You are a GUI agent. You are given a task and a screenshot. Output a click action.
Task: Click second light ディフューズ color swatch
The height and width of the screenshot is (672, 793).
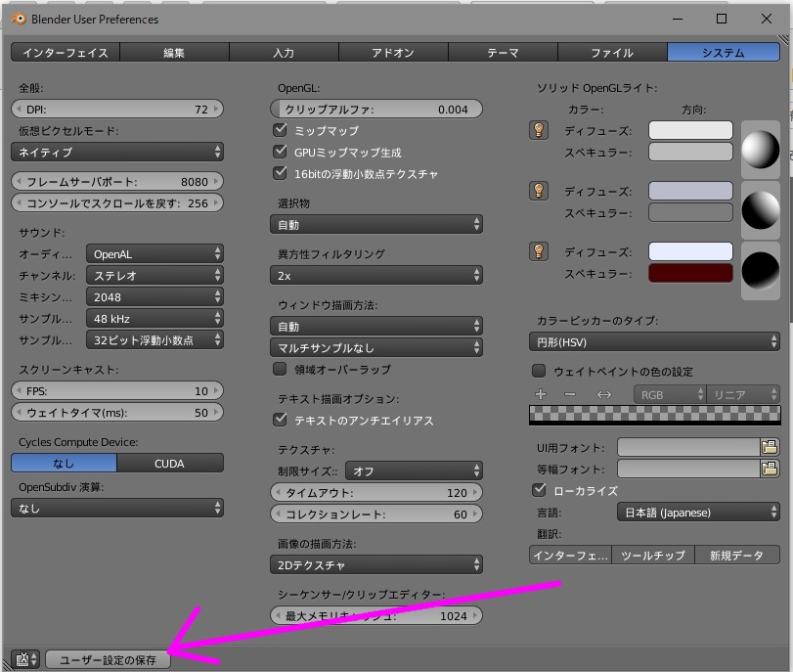pyautogui.click(x=690, y=191)
